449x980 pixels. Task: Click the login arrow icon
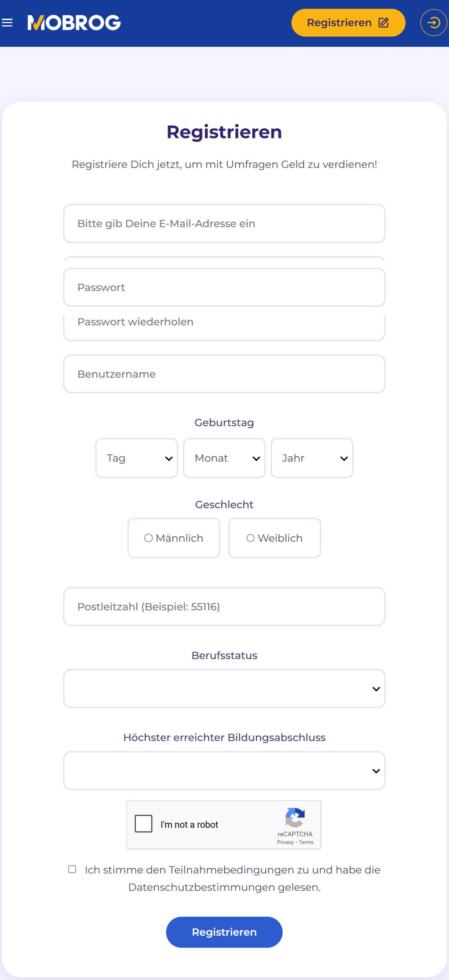coord(433,23)
